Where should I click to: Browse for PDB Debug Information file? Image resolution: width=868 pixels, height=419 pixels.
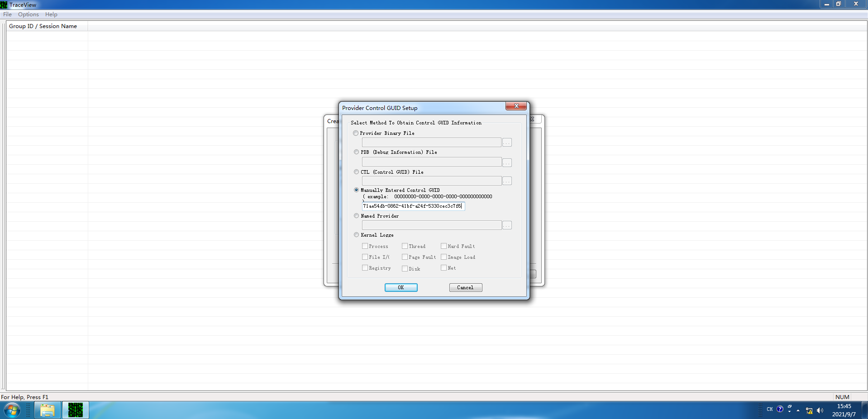click(506, 162)
